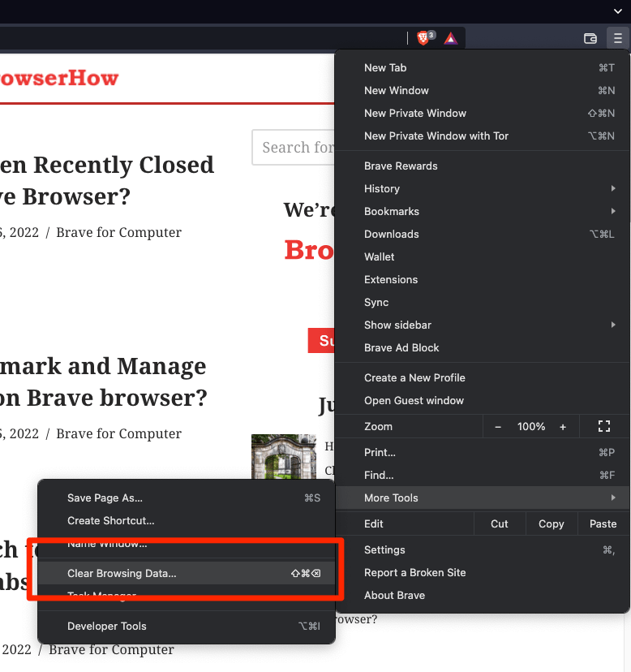Click the hamburger main menu icon
Viewport: 631px width, 672px height.
tap(618, 39)
